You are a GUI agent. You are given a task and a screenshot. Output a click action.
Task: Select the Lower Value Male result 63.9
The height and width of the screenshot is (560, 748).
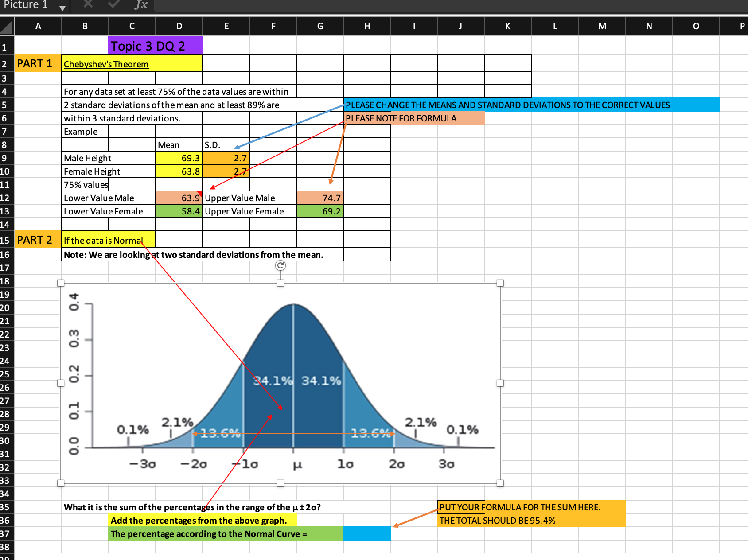click(x=179, y=198)
